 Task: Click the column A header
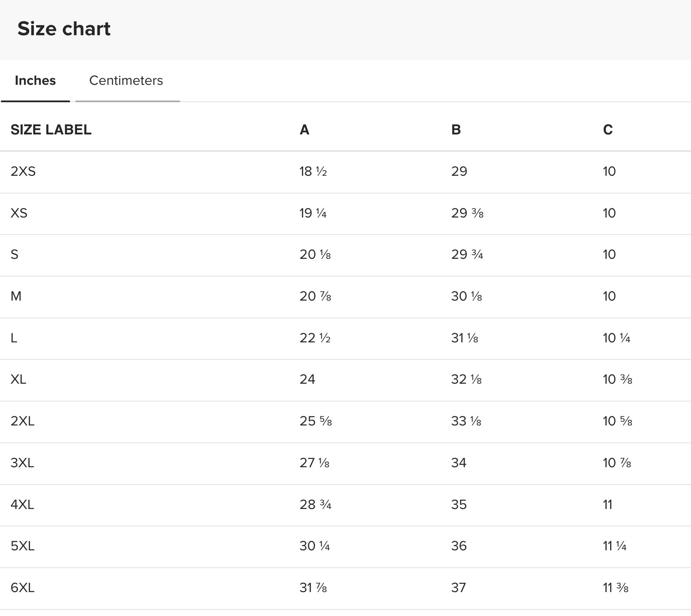click(304, 130)
